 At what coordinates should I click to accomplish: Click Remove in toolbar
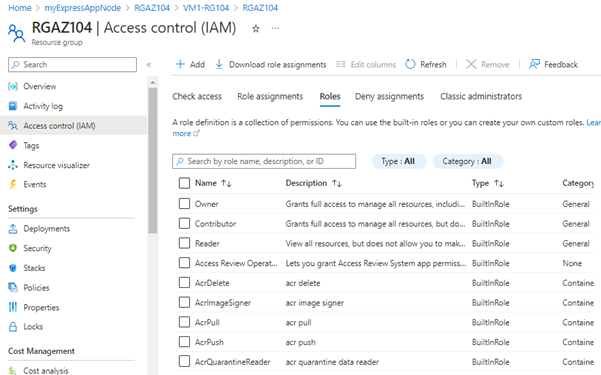(488, 64)
